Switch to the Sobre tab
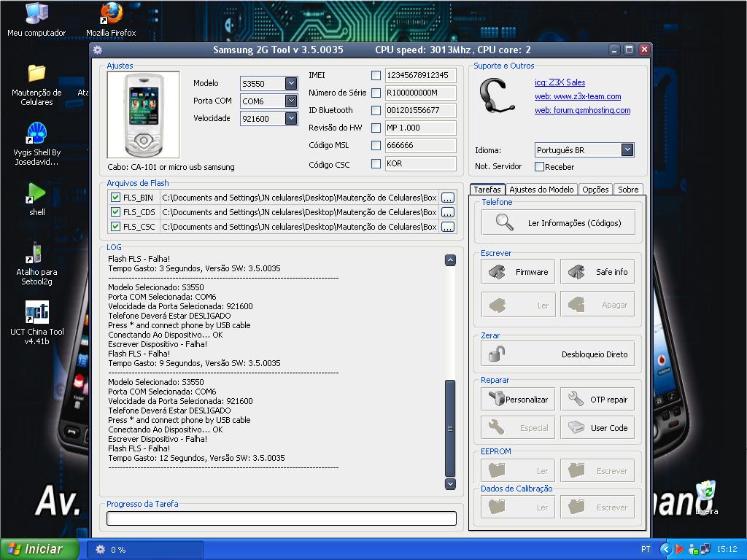Screen dimensions: 747x560 (x=628, y=189)
